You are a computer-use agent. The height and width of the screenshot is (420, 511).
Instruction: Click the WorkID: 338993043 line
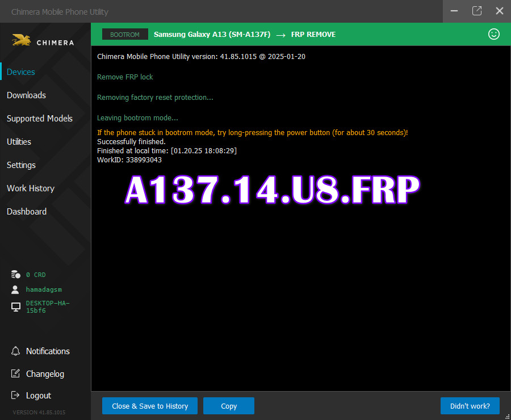pos(129,160)
